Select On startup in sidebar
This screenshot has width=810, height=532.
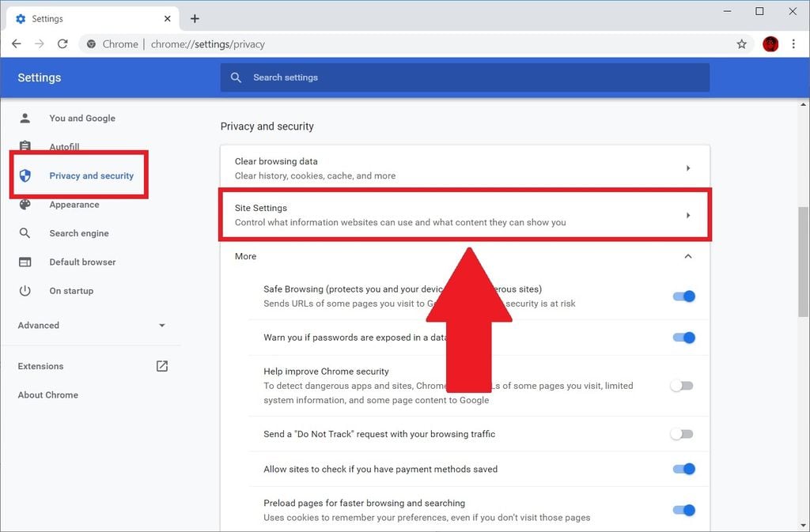point(71,291)
